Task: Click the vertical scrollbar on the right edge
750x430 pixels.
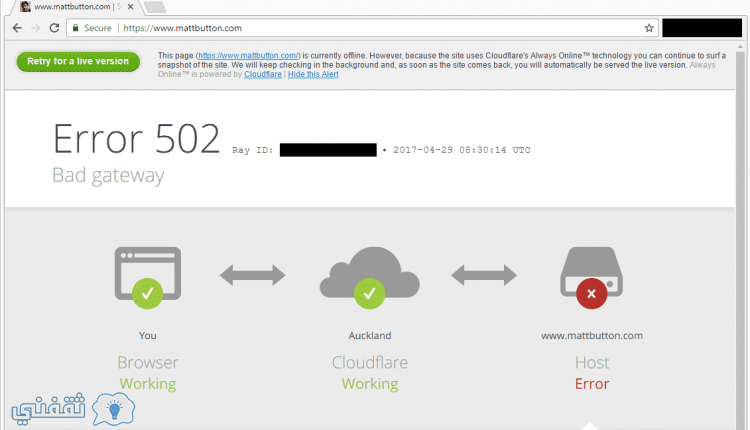Action: [x=740, y=239]
